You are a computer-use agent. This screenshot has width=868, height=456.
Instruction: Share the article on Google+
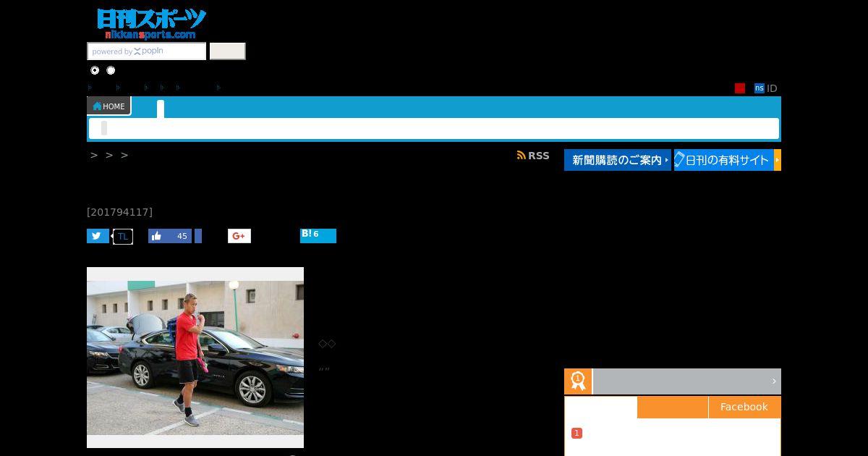coord(239,236)
